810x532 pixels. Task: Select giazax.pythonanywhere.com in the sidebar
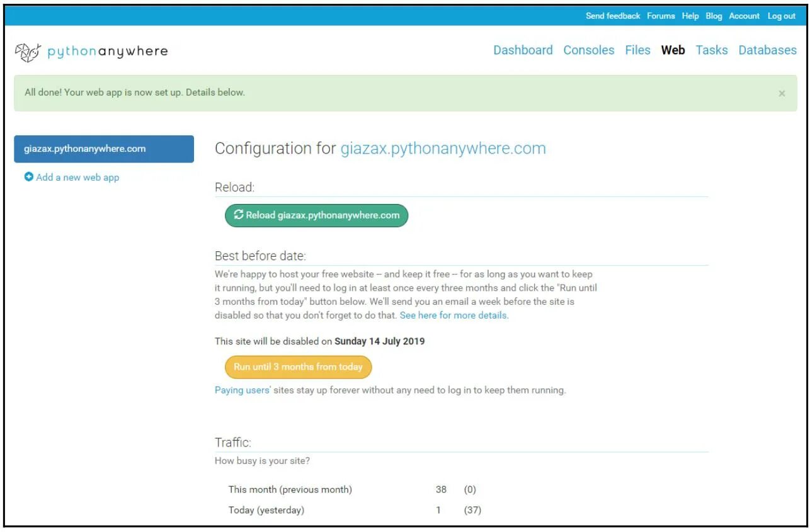pyautogui.click(x=104, y=149)
